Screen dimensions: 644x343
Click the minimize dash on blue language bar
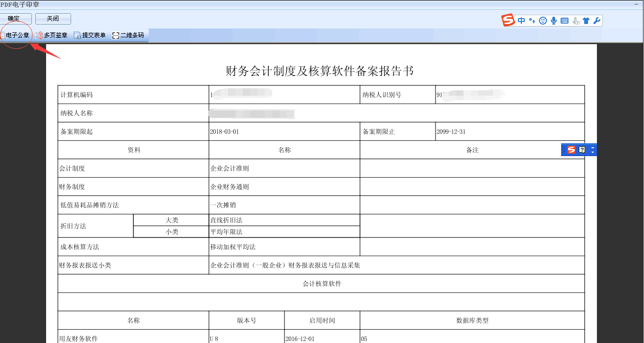(593, 148)
